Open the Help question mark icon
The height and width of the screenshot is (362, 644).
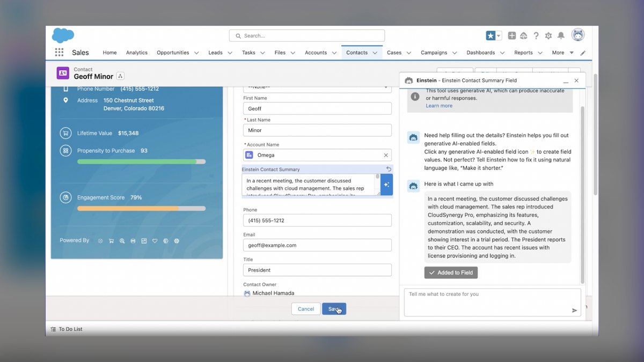(x=536, y=35)
